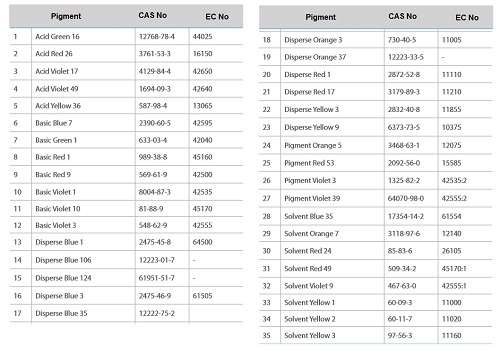
Task: Select CAS number 3761-53-3
Action: point(155,54)
